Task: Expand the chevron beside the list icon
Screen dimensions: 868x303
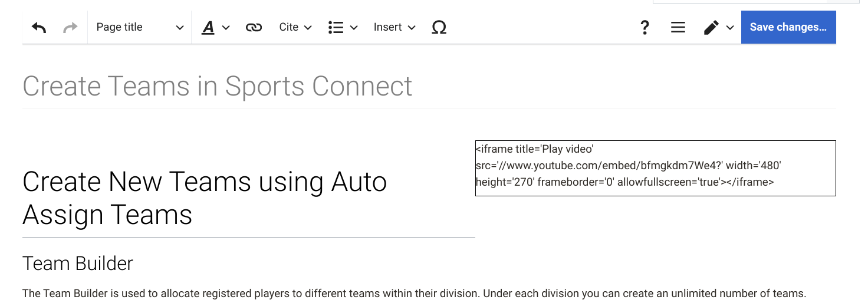Action: [354, 28]
